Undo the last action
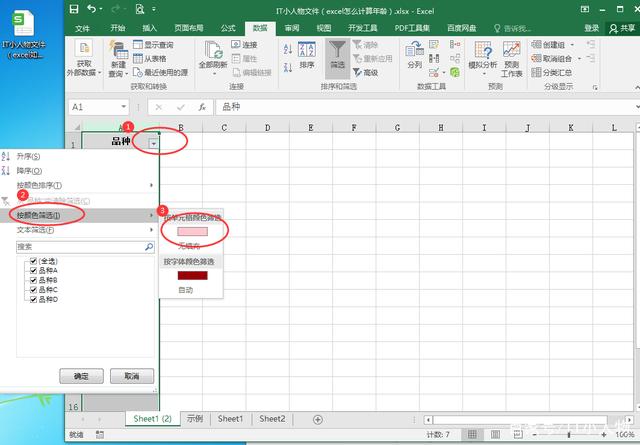Image resolution: width=640 pixels, height=445 pixels. click(x=92, y=9)
